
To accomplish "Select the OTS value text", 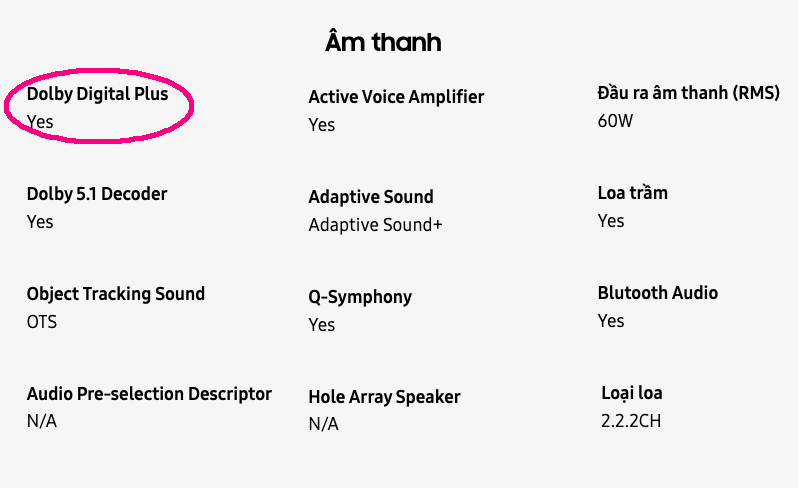I will tap(42, 322).
